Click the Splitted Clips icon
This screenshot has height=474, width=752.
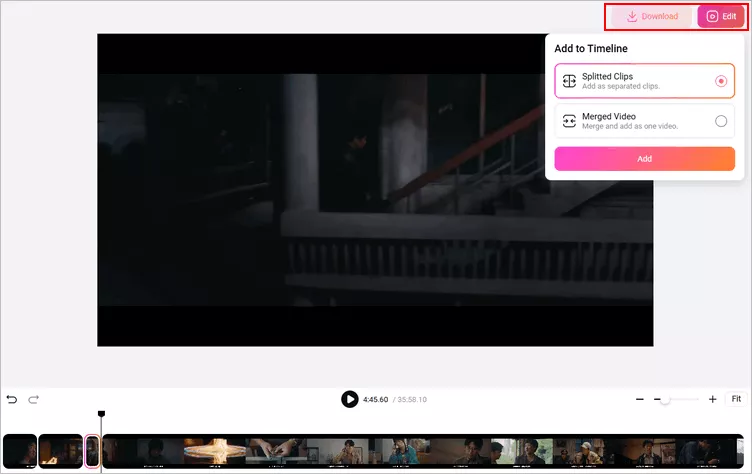point(569,81)
